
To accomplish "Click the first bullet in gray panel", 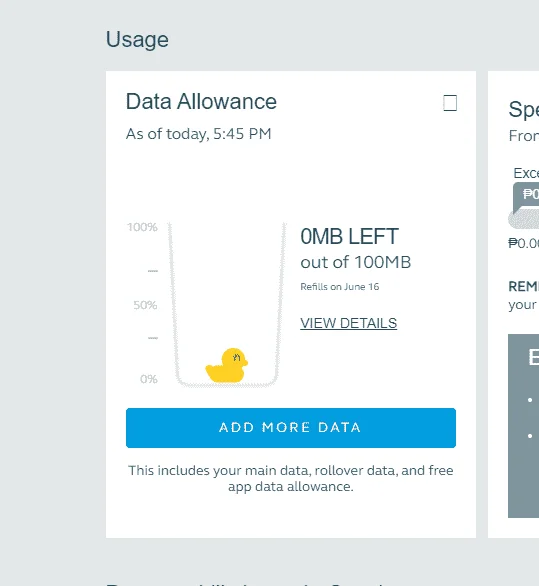I will click(x=530, y=400).
